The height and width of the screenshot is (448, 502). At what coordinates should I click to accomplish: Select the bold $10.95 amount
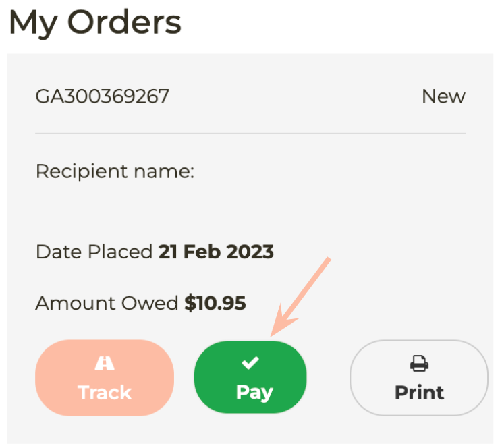(215, 303)
